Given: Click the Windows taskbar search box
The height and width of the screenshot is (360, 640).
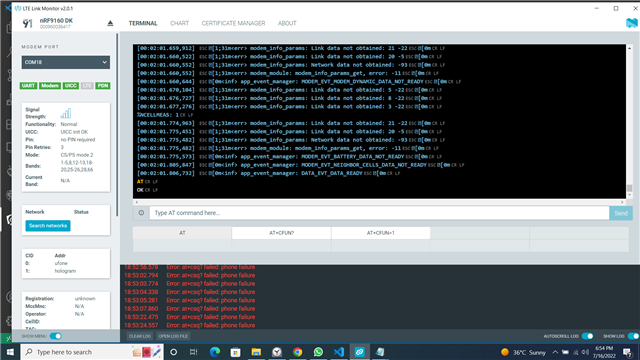Looking at the screenshot, I should tap(92, 352).
